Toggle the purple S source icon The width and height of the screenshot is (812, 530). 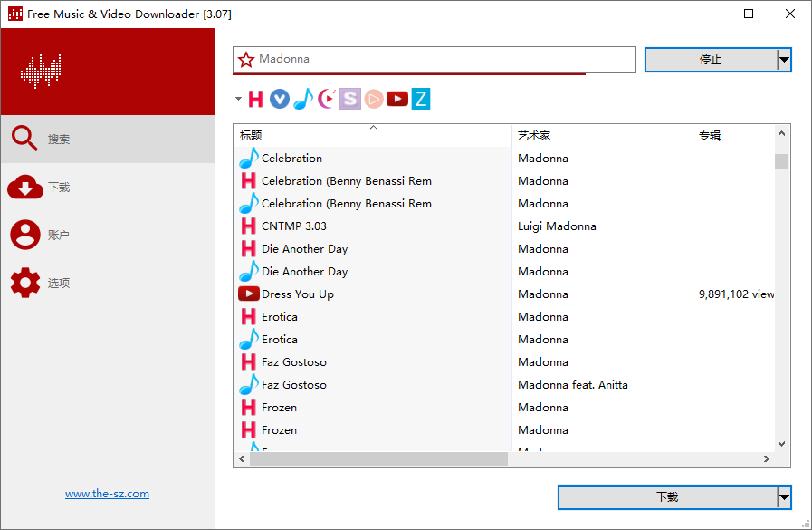coord(350,99)
